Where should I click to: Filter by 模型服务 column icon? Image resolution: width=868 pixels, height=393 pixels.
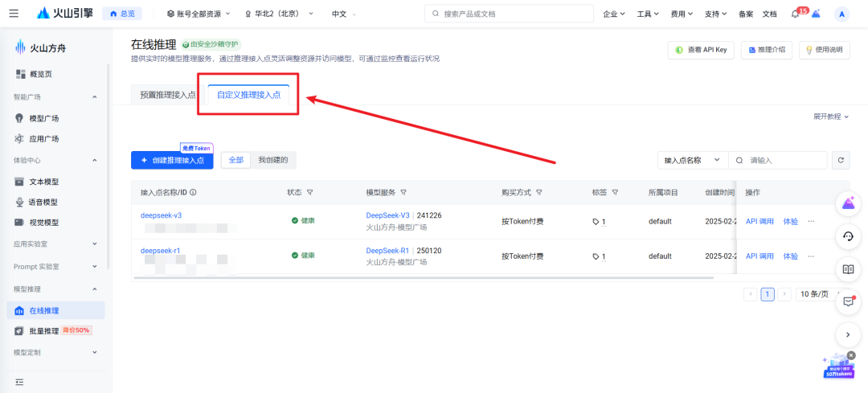[x=403, y=193]
